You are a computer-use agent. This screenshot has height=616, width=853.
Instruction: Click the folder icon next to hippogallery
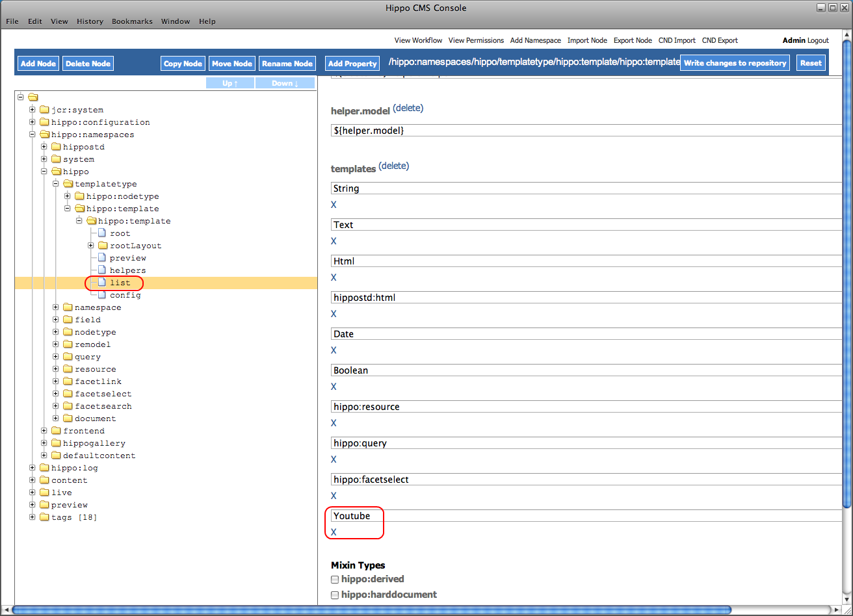tap(56, 443)
